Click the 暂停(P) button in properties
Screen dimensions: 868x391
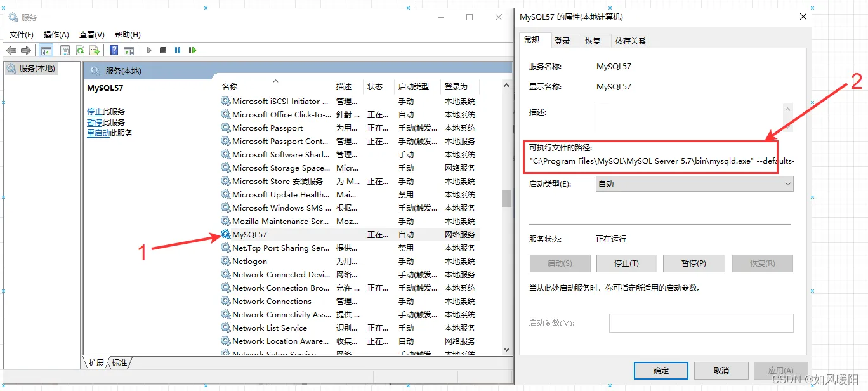click(694, 263)
